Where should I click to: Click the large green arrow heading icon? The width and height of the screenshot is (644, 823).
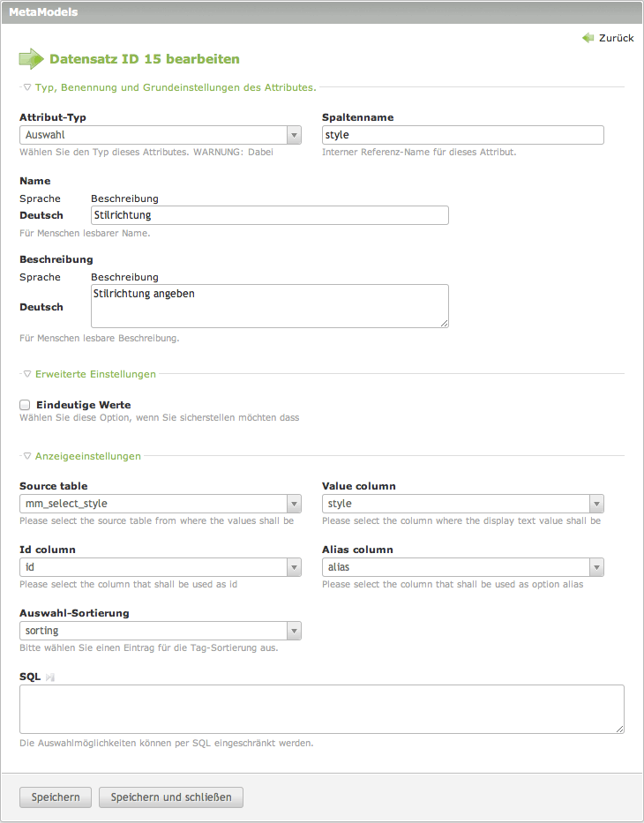point(31,59)
